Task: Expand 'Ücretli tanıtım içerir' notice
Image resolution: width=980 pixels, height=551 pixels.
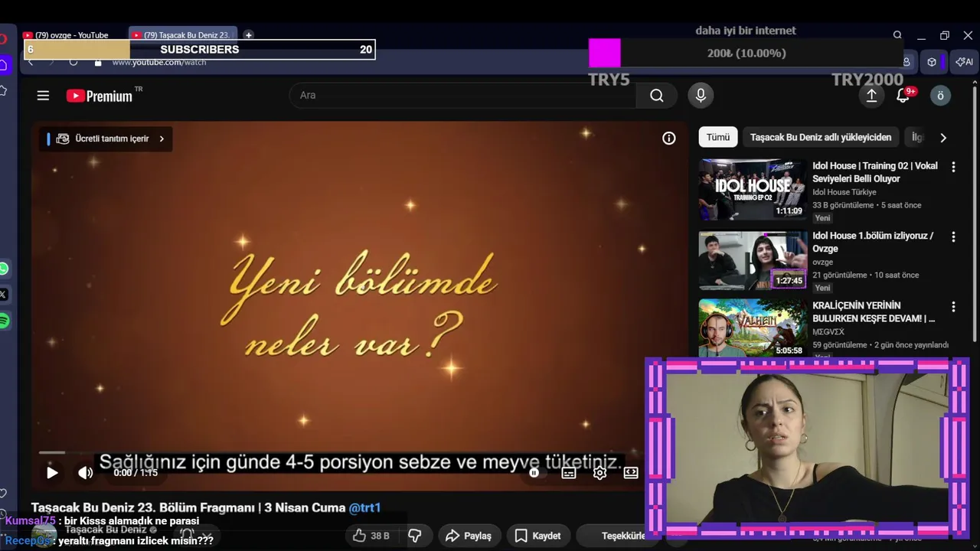Action: tap(106, 139)
